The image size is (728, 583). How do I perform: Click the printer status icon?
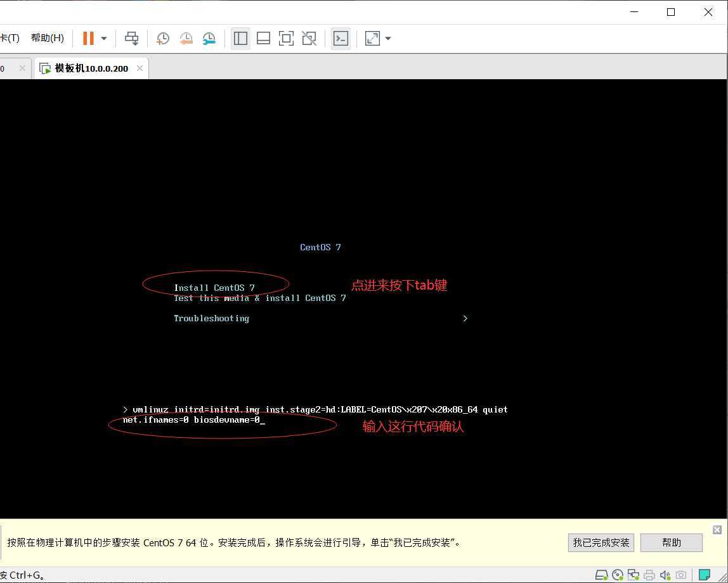coord(649,575)
